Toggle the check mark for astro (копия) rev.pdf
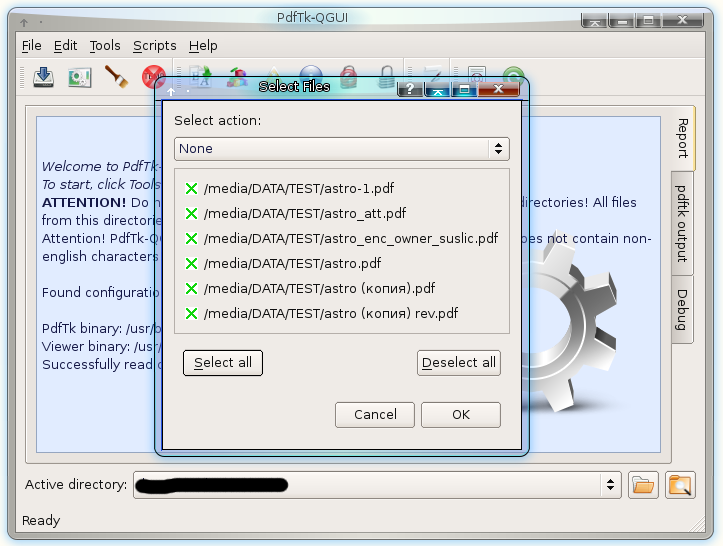The width and height of the screenshot is (723, 546). [191, 314]
